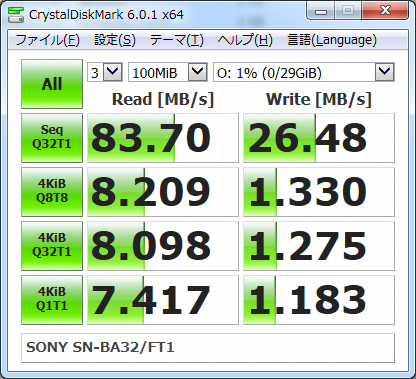The height and width of the screenshot is (379, 416).
Task: Start the Seq Q32T1 test
Action: point(52,138)
